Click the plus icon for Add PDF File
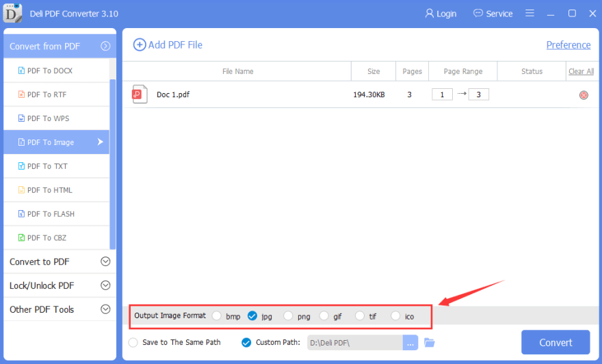This screenshot has width=602, height=364. coord(140,45)
